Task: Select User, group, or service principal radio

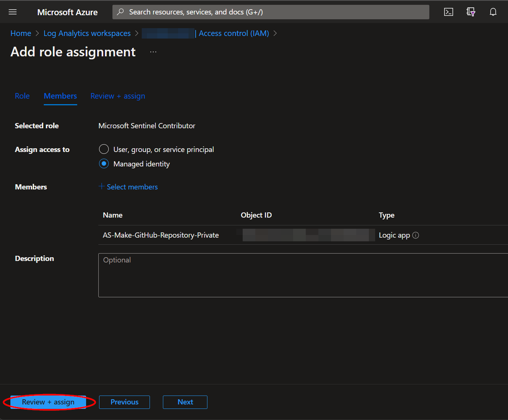Action: click(104, 149)
